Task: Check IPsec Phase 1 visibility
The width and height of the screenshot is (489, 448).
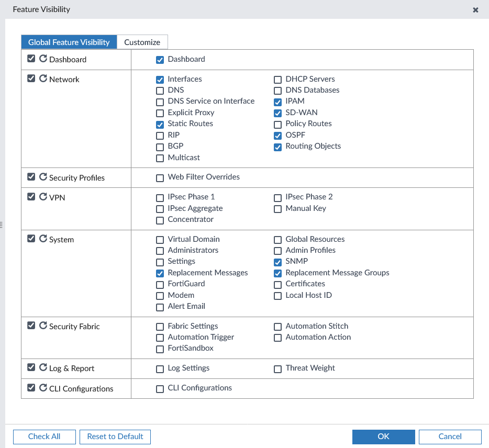Action: (160, 197)
